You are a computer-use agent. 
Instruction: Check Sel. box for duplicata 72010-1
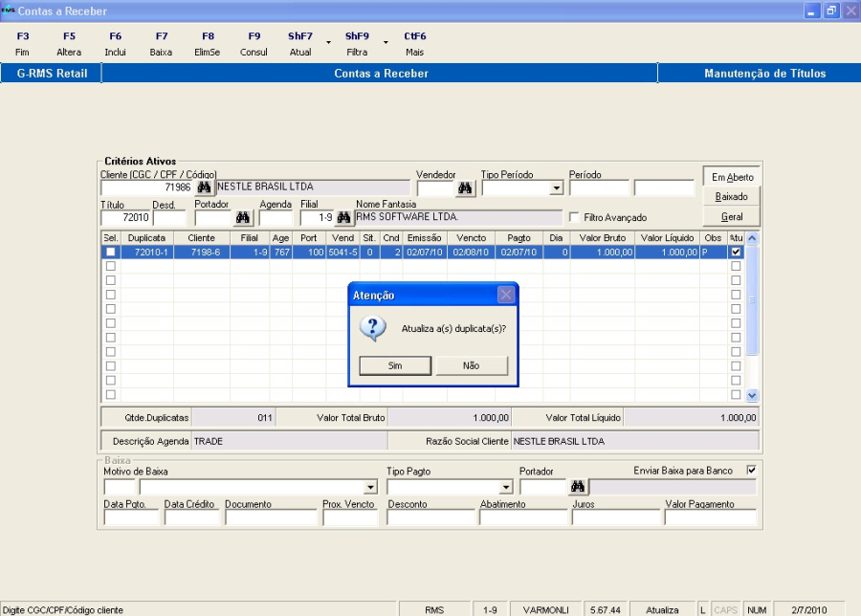coord(111,252)
